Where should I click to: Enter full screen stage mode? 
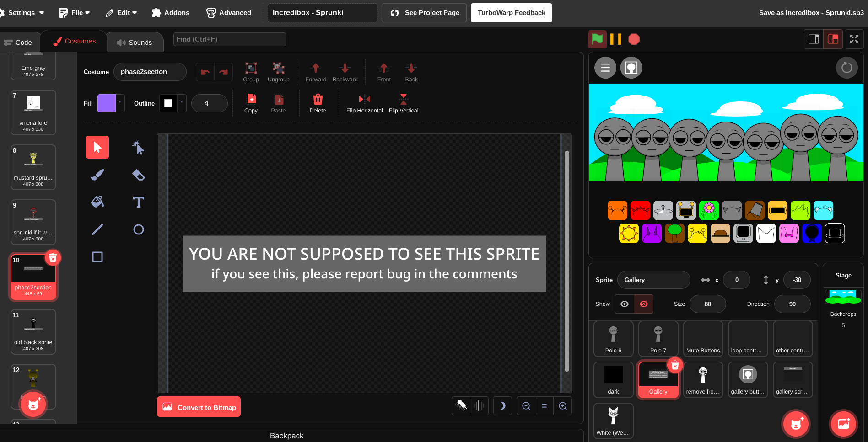point(854,39)
